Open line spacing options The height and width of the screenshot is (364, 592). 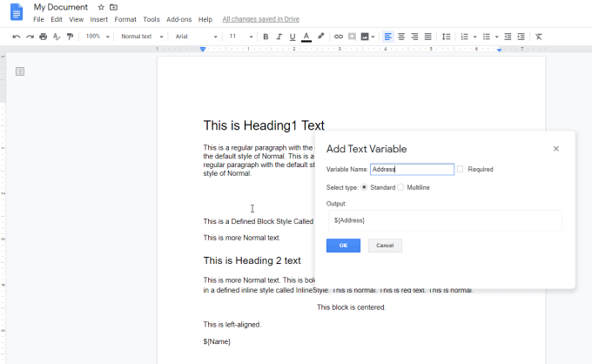[x=447, y=37]
